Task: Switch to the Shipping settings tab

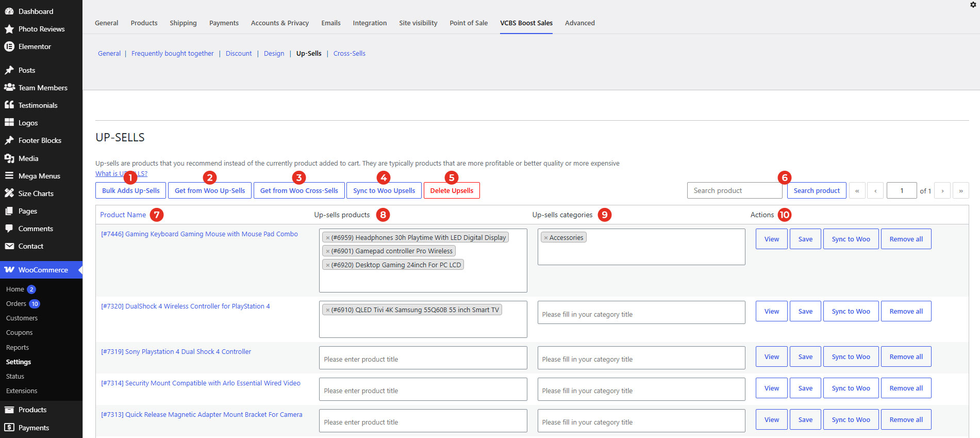Action: click(x=183, y=23)
